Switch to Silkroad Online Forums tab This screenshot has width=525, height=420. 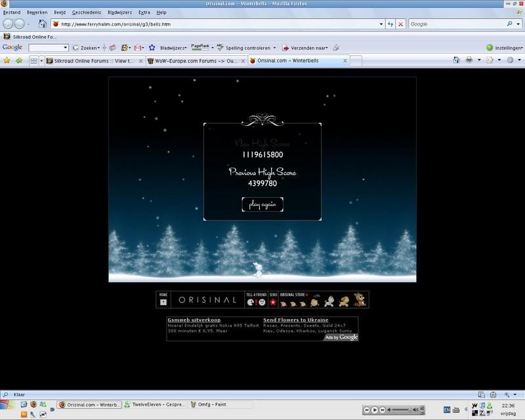[x=94, y=61]
